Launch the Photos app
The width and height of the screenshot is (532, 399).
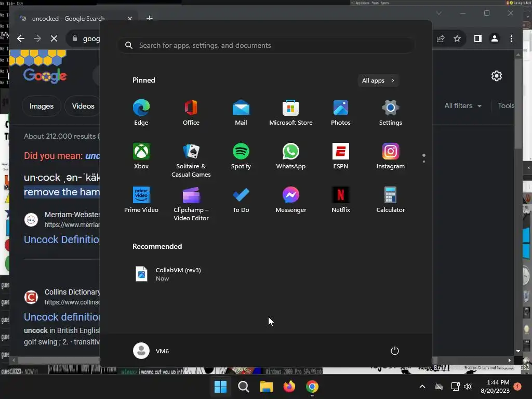point(341,113)
